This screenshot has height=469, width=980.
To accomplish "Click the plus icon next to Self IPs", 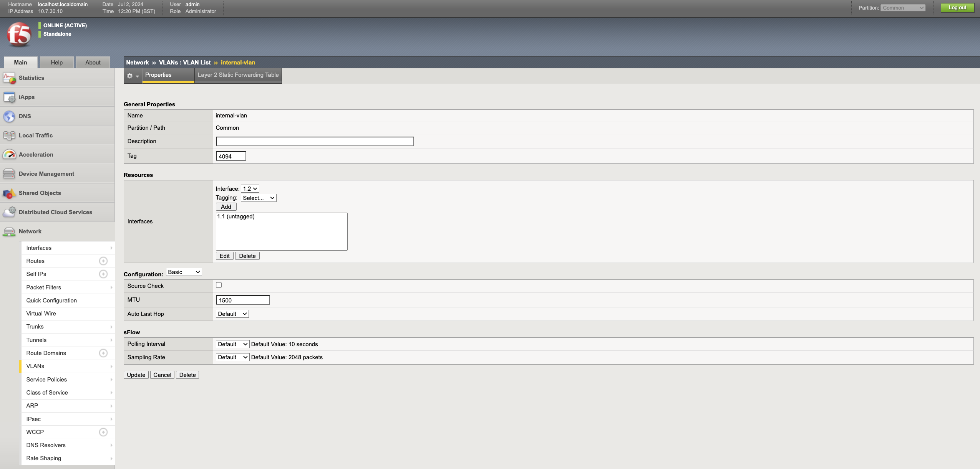I will click(103, 274).
